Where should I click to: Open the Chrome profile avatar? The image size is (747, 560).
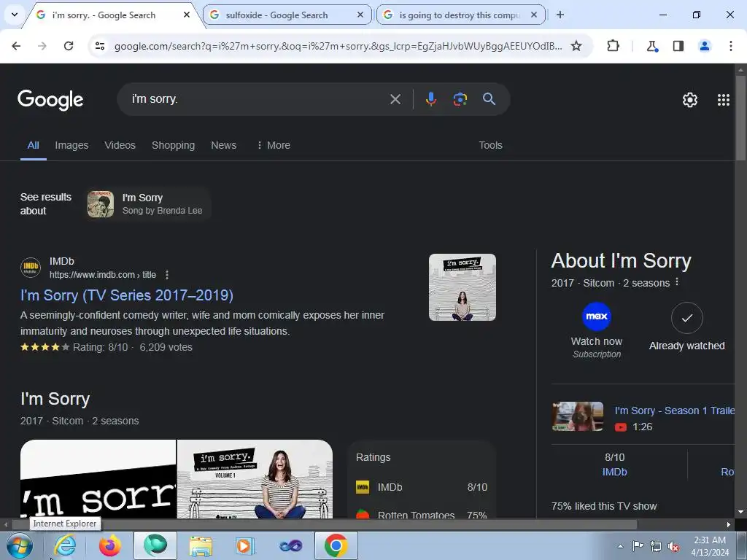(705, 46)
